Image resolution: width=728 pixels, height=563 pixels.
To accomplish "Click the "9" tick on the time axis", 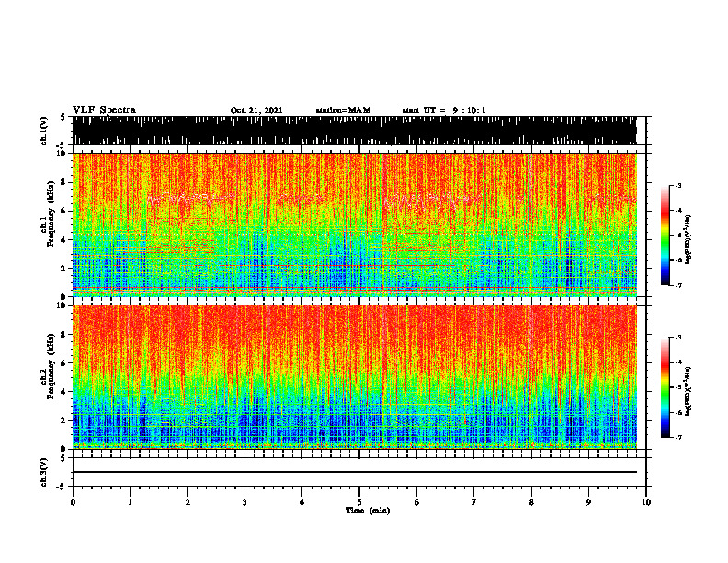I will [x=588, y=502].
